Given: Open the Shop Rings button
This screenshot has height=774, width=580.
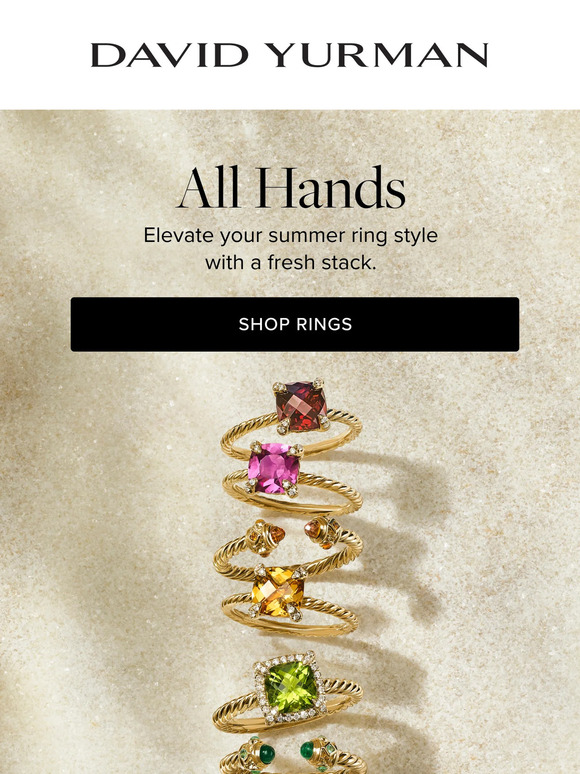Looking at the screenshot, I should tap(295, 324).
